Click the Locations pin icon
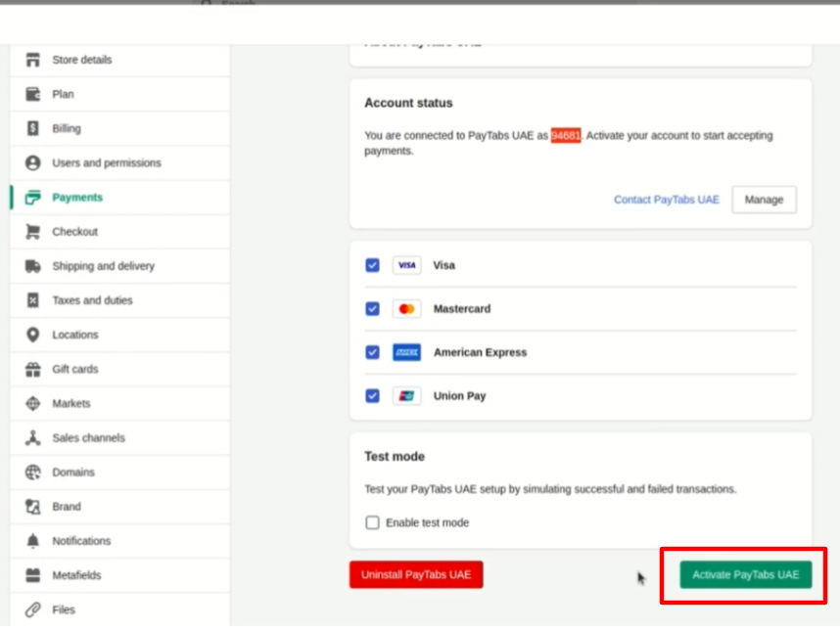 pos(32,335)
